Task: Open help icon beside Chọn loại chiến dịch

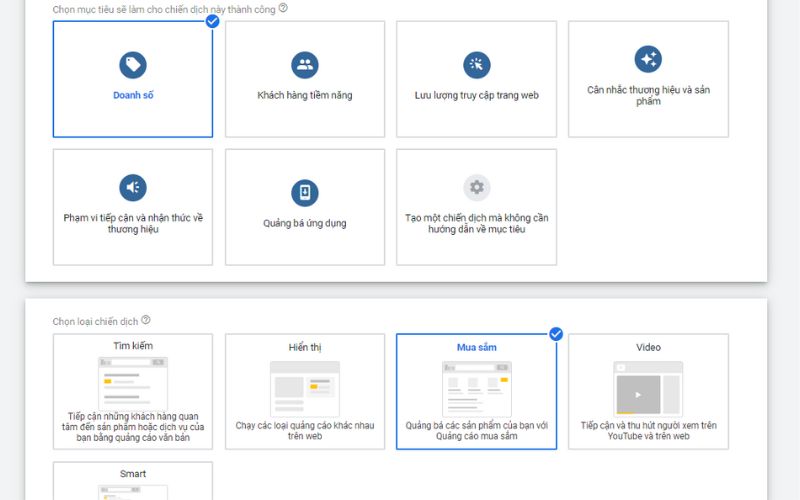Action: point(146,320)
